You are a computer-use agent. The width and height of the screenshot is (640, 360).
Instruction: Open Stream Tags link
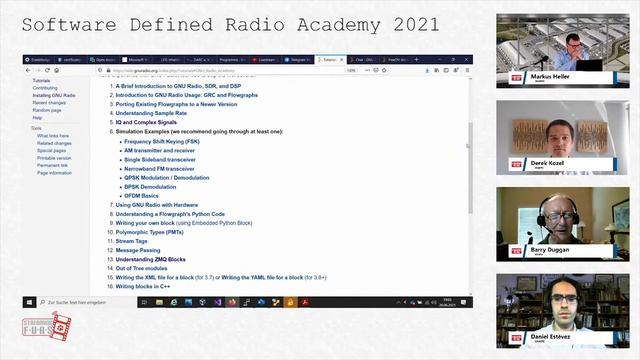[x=131, y=241]
